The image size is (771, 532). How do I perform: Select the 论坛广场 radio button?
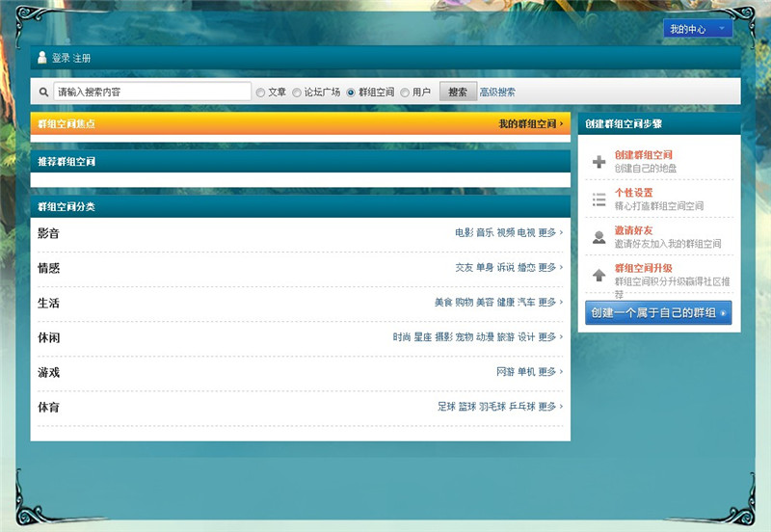pyautogui.click(x=297, y=93)
